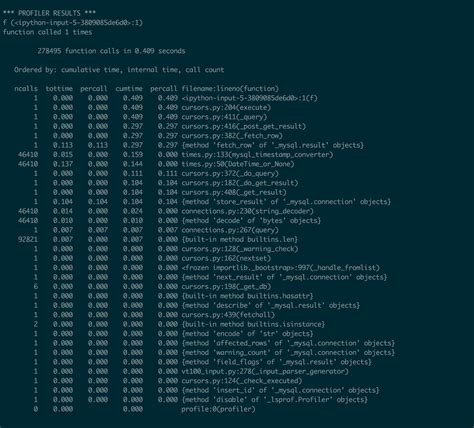The width and height of the screenshot is (474, 428).
Task: Click the cumtime column header
Action: pyautogui.click(x=129, y=89)
